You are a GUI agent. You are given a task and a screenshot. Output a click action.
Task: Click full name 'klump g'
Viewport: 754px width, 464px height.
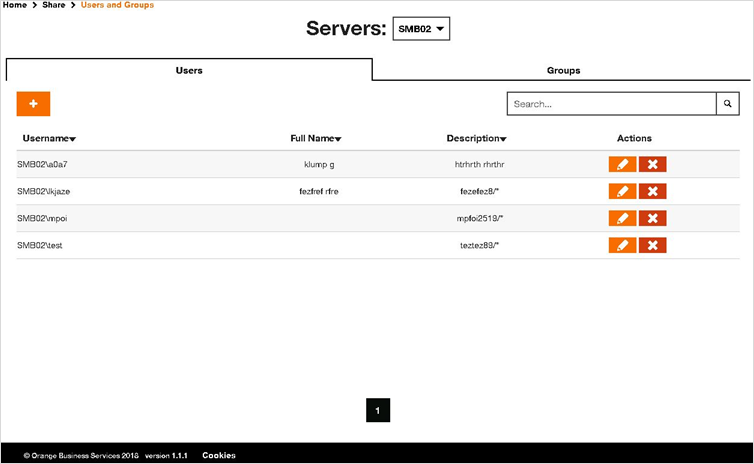(319, 164)
